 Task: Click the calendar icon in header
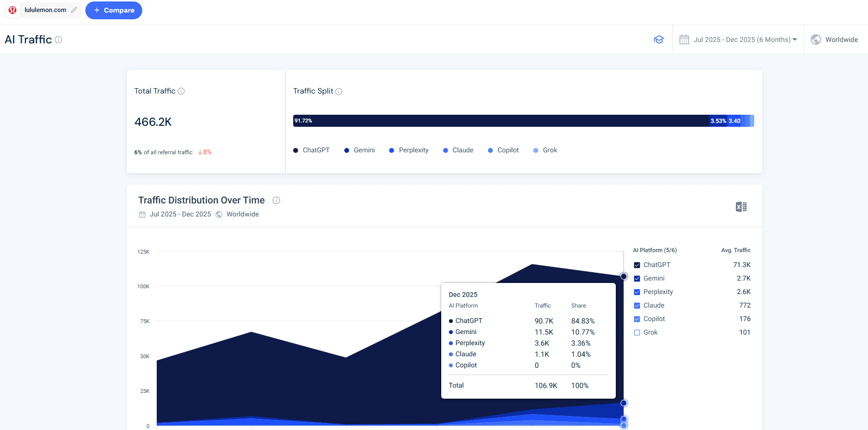coord(684,40)
